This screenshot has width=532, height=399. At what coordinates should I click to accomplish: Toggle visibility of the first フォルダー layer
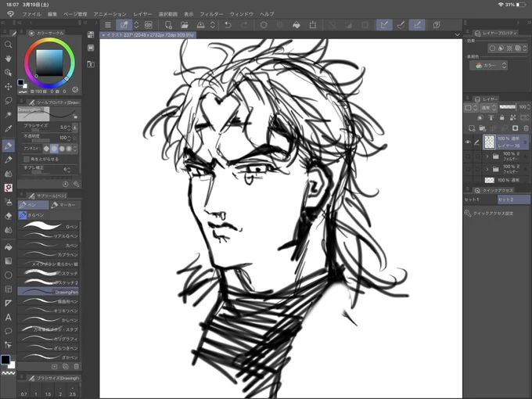coord(468,156)
